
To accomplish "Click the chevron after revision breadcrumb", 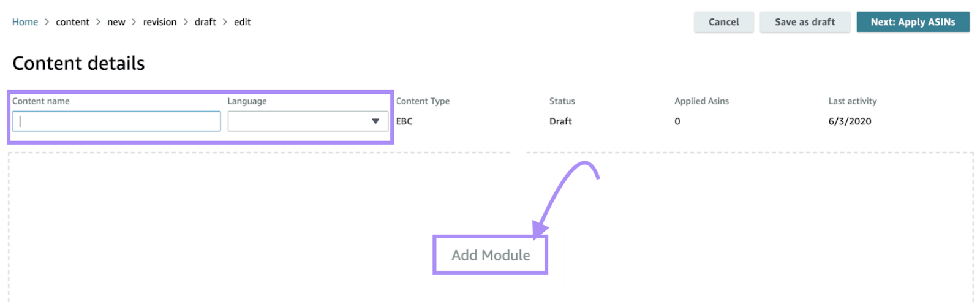I will pyautogui.click(x=186, y=22).
